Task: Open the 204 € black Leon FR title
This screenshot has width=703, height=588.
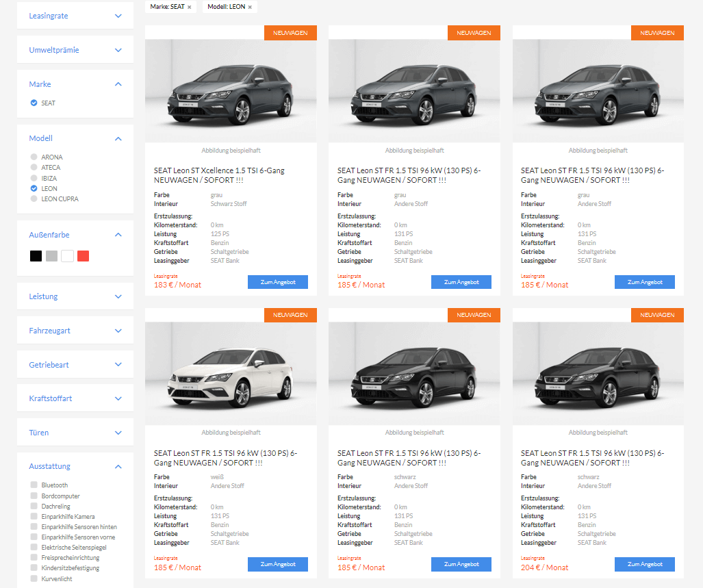Action: (x=593, y=457)
